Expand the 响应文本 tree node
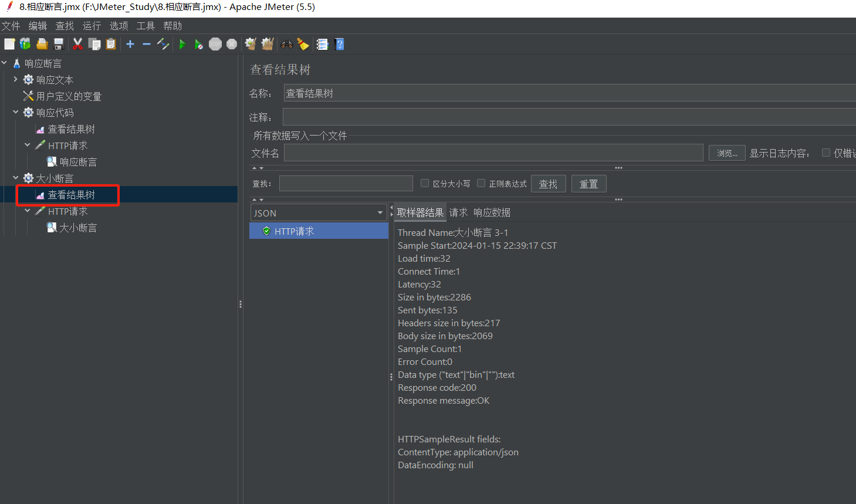Viewport: 856px width, 504px height. click(x=15, y=79)
